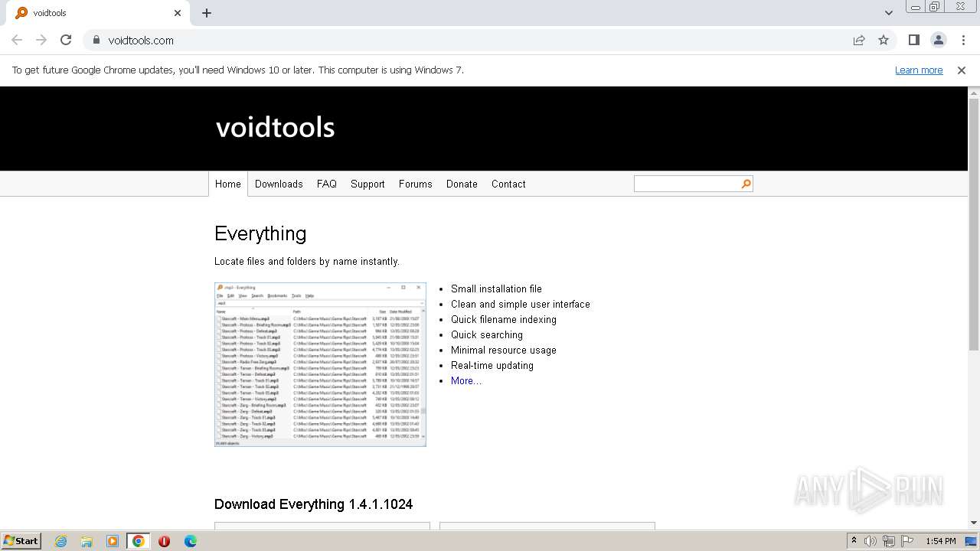Visit the Forums page

[x=416, y=184]
